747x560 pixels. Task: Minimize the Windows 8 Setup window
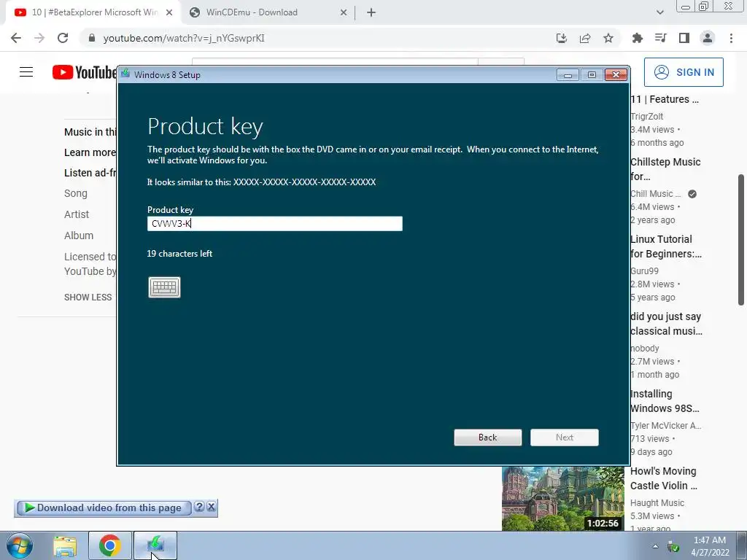(568, 75)
